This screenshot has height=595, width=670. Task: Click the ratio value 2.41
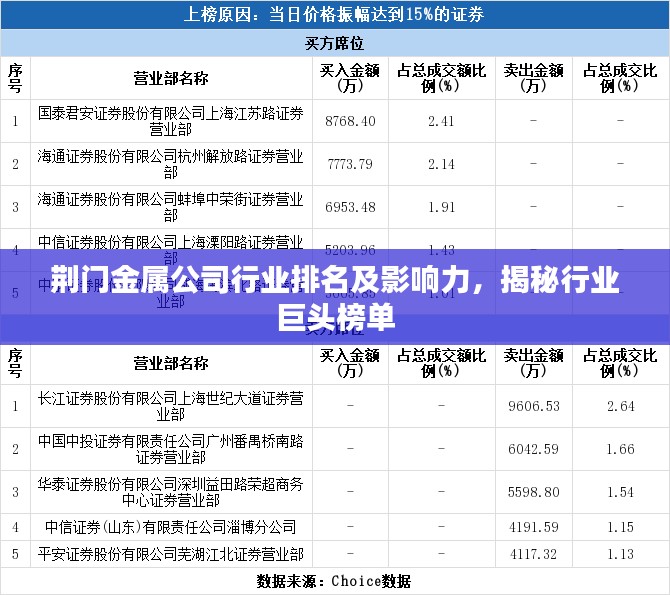click(441, 121)
